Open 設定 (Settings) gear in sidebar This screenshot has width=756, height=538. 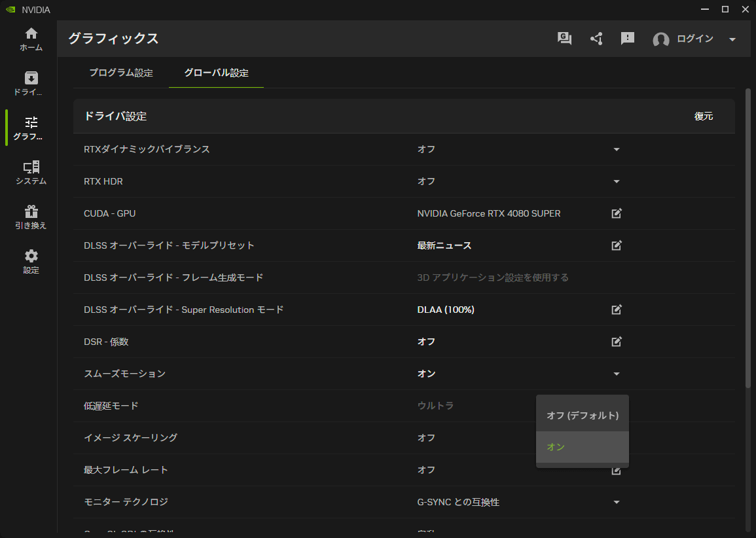click(x=31, y=262)
